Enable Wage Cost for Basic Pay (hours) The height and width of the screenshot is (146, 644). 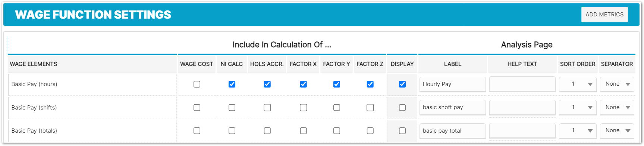[x=197, y=84]
